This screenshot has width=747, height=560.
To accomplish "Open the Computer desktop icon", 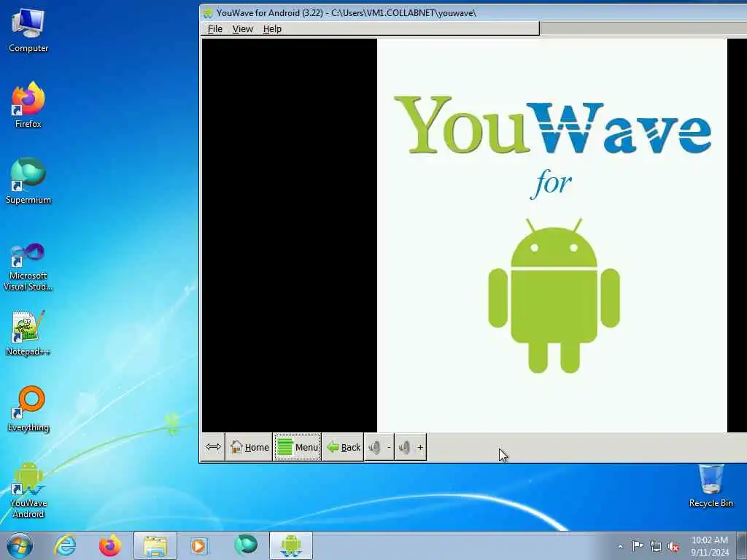I will (x=28, y=31).
